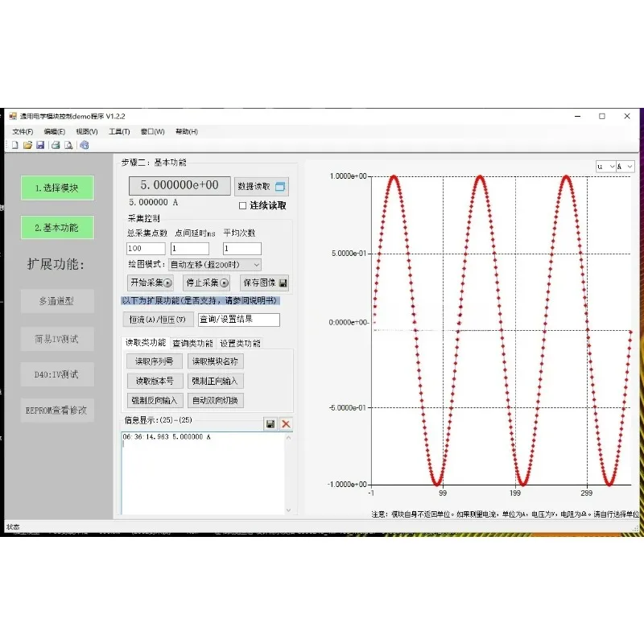Click the Save disk toolbar icon

coord(40,145)
